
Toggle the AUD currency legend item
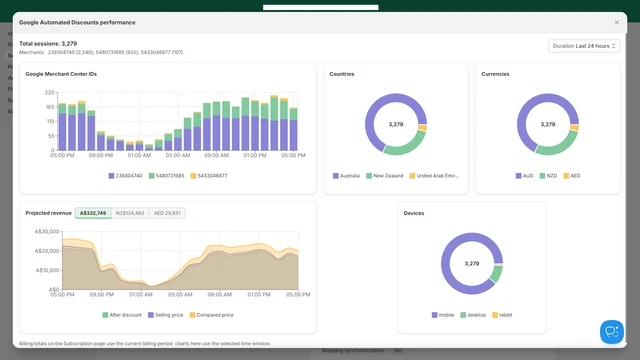pos(524,176)
